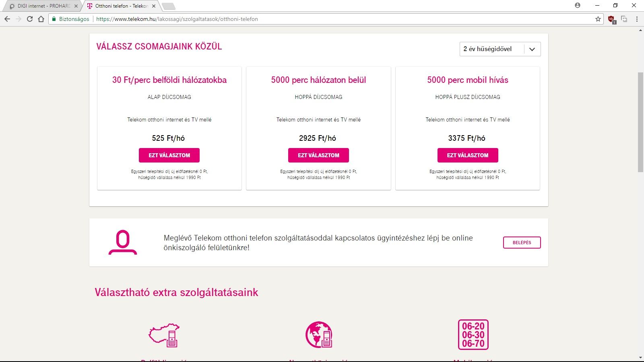Close the Otthoni telefon Telekom tab
The height and width of the screenshot is (362, 644).
click(x=154, y=6)
